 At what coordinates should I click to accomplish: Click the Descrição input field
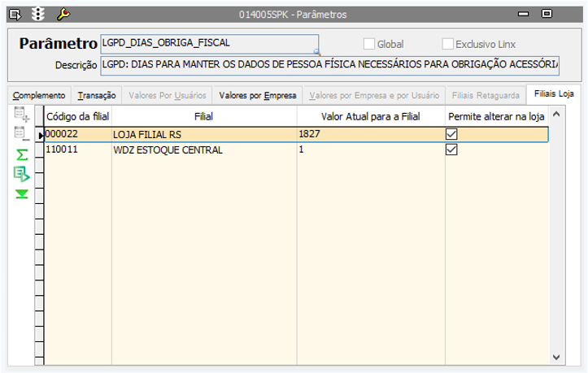click(329, 65)
